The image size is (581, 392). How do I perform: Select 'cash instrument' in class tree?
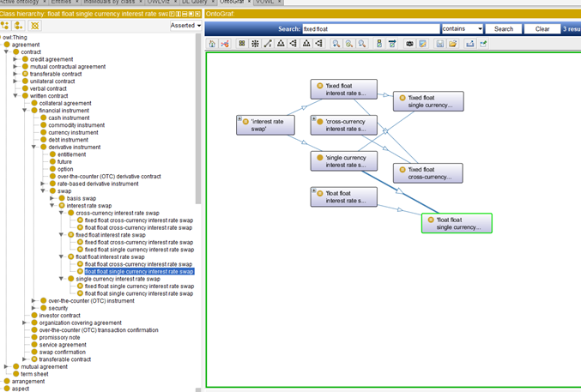[x=69, y=118]
